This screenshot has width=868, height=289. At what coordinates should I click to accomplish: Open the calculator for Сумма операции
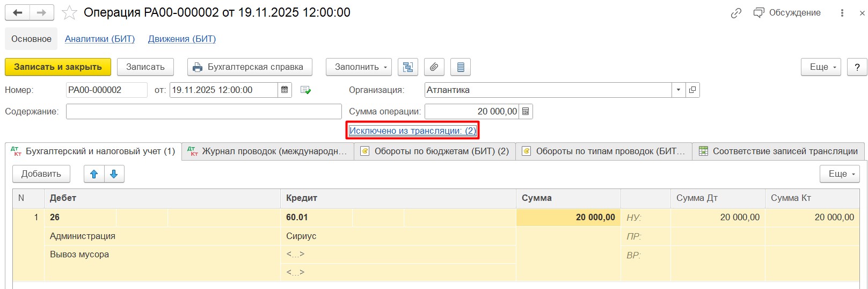(x=526, y=112)
